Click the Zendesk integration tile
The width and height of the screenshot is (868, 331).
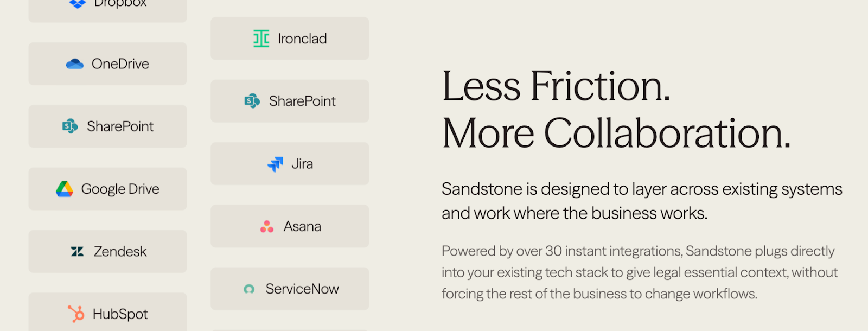coord(107,251)
